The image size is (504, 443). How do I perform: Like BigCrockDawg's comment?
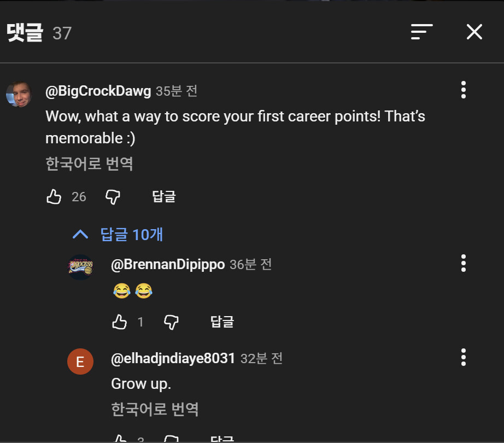[x=54, y=197]
